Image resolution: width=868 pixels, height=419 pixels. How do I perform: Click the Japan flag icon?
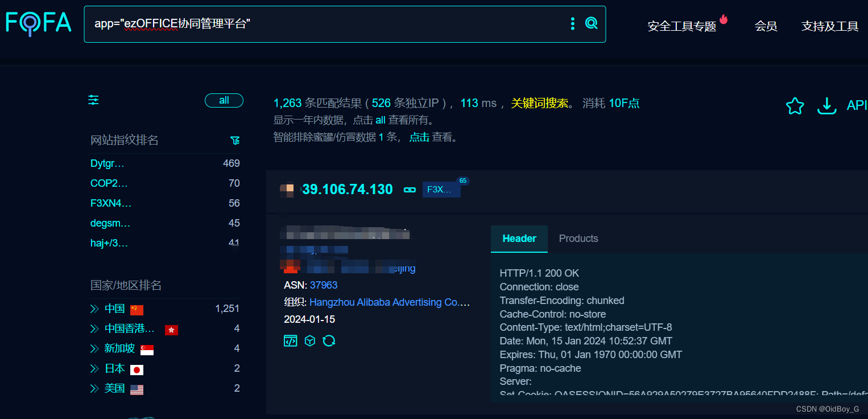(x=137, y=369)
